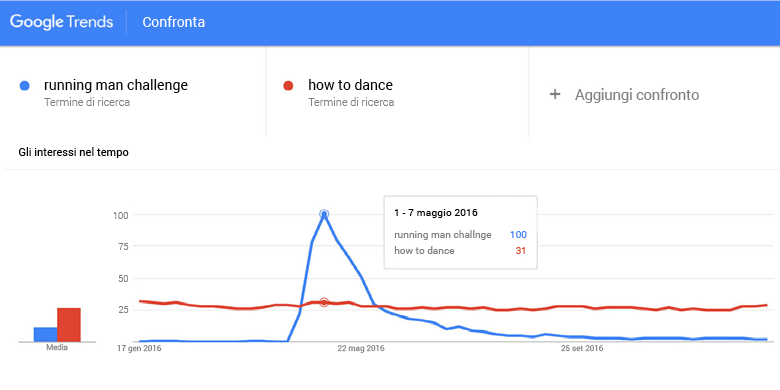780x390 pixels.
Task: Click the red dot beside how to dance
Action: click(288, 86)
